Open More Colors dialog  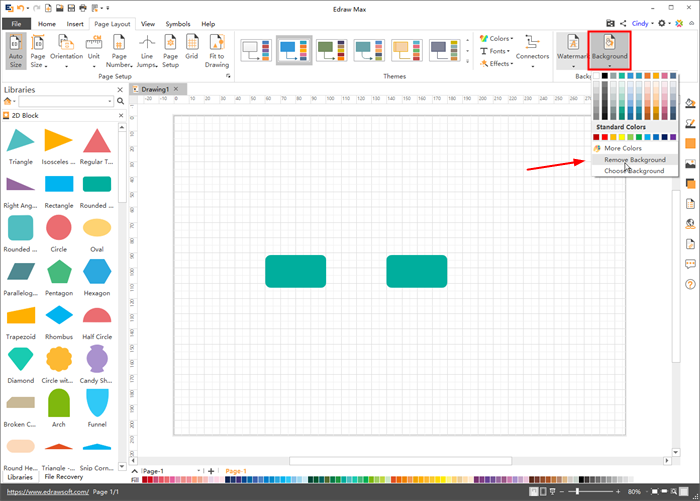[623, 148]
